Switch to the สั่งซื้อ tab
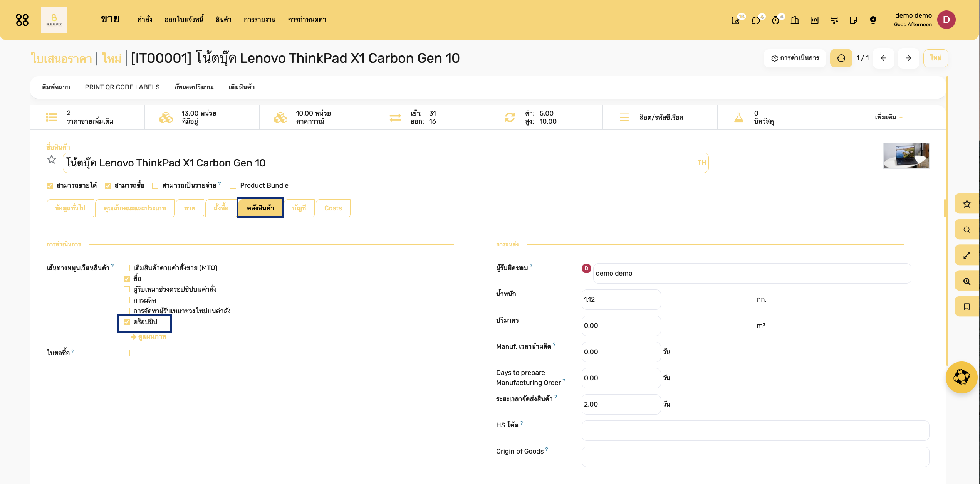Image resolution: width=980 pixels, height=484 pixels. [x=221, y=208]
